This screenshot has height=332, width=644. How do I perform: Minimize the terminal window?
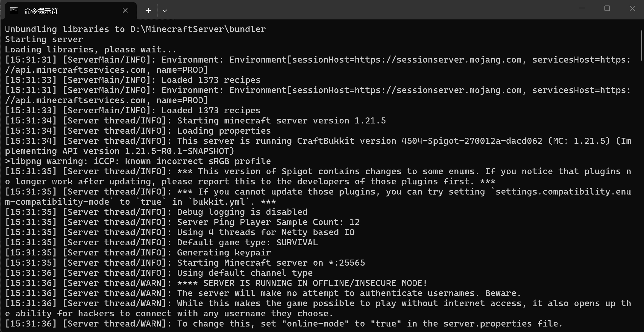(x=582, y=9)
